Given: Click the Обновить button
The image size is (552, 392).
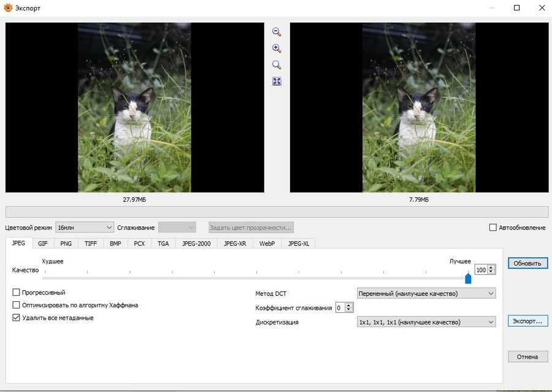Looking at the screenshot, I should click(527, 263).
